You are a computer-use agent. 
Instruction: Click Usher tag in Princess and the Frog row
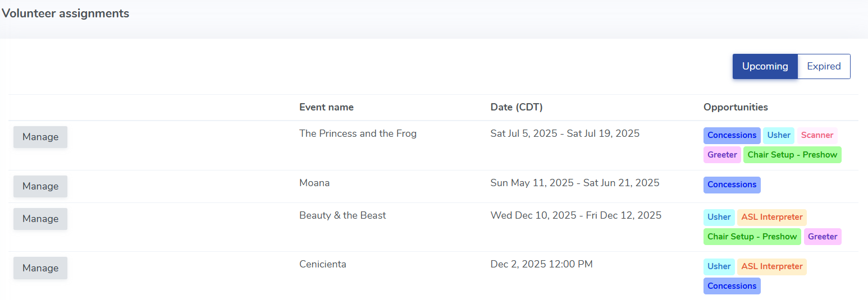point(778,135)
